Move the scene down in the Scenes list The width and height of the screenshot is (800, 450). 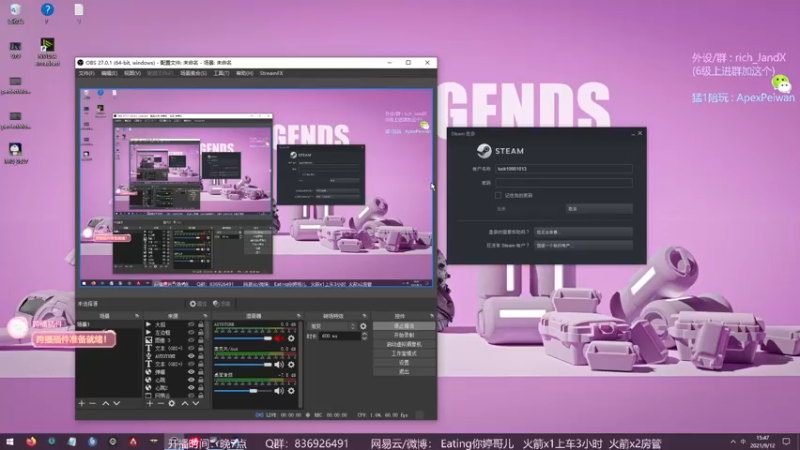click(x=116, y=403)
